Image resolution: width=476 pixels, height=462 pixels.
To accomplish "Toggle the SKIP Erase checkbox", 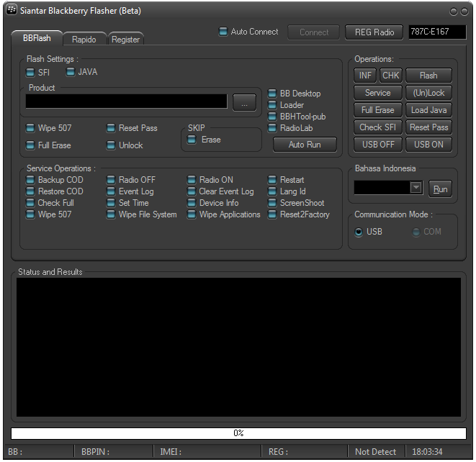I will click(x=192, y=140).
